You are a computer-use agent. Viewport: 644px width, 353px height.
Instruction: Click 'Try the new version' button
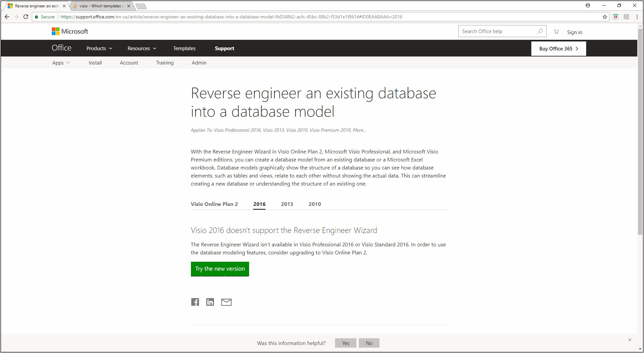point(220,269)
